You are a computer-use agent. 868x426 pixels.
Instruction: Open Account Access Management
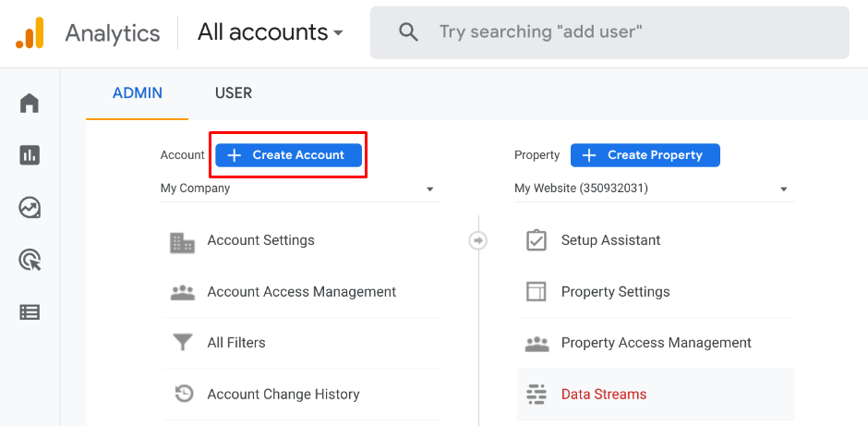301,292
